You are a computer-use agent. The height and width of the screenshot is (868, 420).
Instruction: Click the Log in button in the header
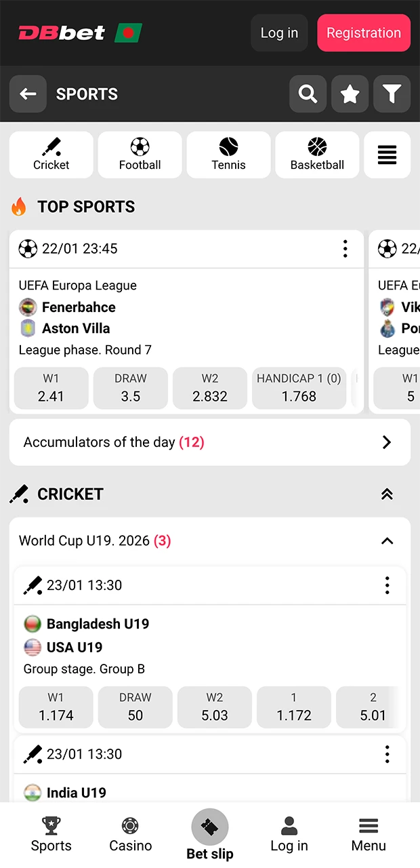279,33
